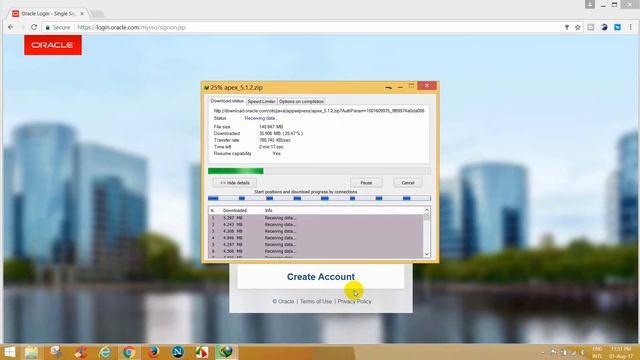Click the file size value 140.947 MB
The width and height of the screenshot is (640, 360).
pyautogui.click(x=271, y=127)
